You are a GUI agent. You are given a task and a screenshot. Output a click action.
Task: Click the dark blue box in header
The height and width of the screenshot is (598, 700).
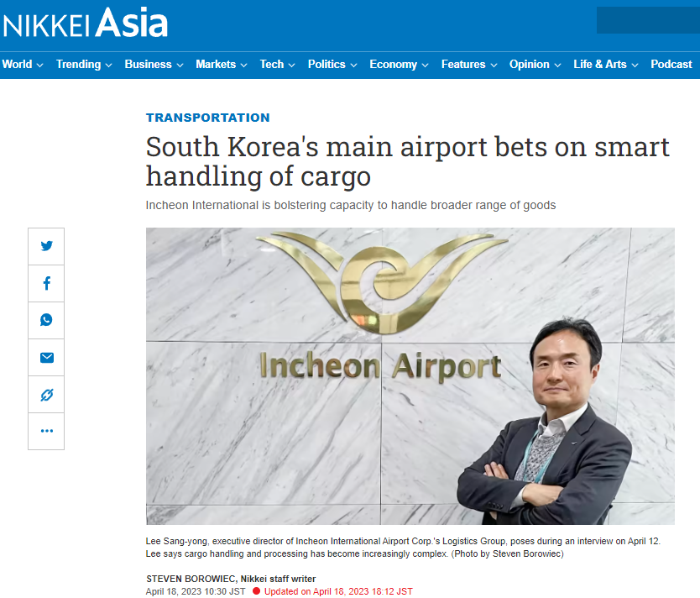click(x=648, y=20)
